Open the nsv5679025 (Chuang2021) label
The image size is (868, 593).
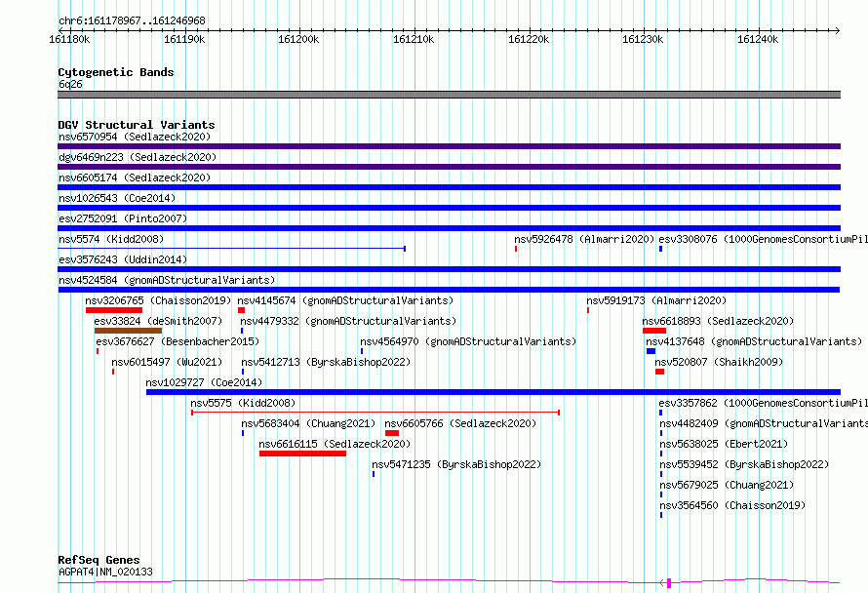click(727, 485)
